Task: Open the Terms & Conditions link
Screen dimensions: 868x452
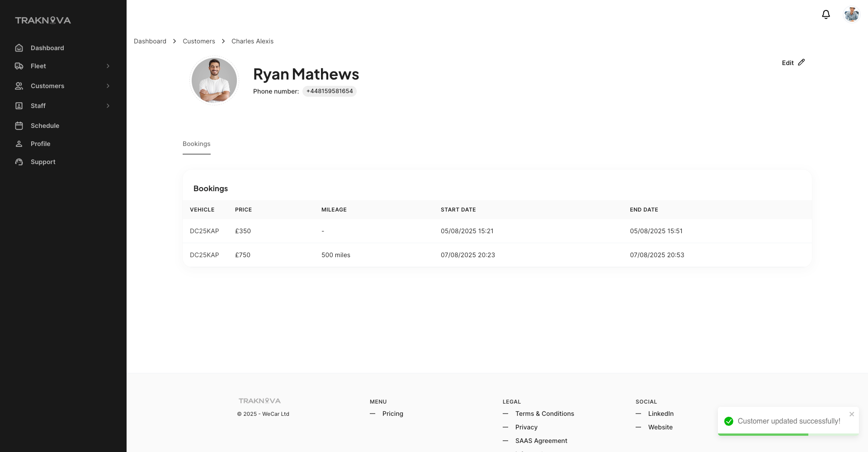Action: tap(544, 414)
